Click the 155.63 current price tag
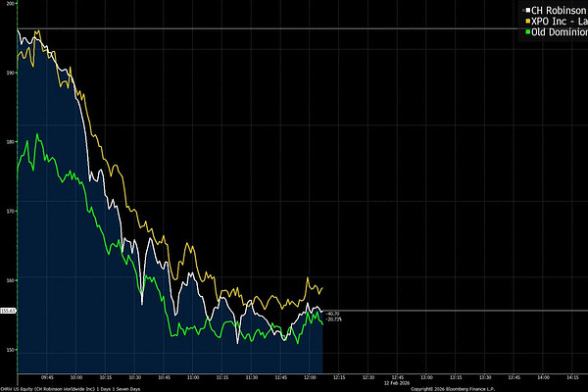 point(8,311)
